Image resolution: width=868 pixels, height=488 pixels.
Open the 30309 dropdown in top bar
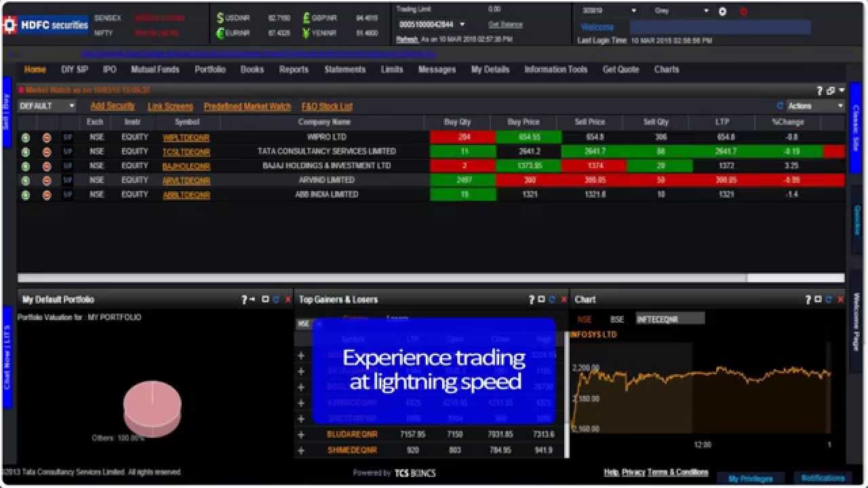(x=610, y=12)
